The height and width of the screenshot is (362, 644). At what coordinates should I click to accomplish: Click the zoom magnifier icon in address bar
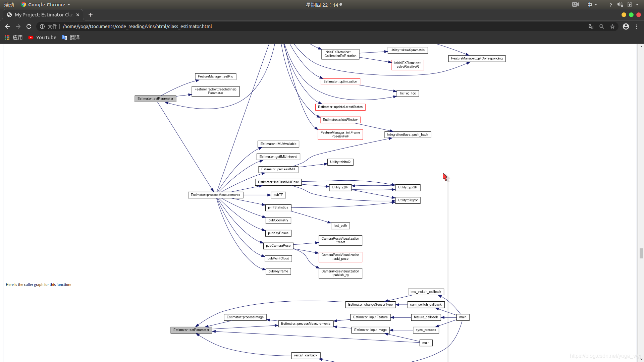tap(602, 26)
